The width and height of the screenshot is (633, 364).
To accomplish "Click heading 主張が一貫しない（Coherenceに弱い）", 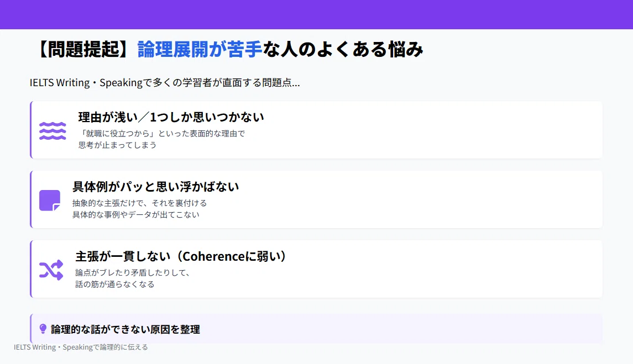I will (182, 256).
